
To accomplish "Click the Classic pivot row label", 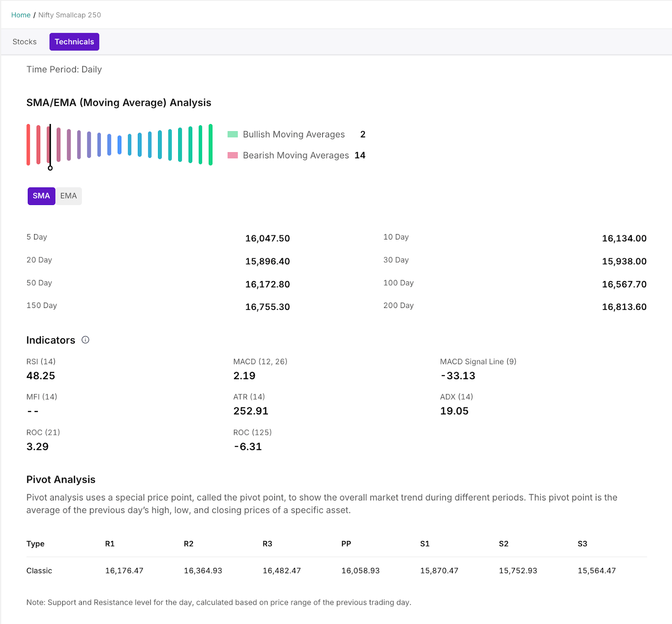I will pos(39,571).
